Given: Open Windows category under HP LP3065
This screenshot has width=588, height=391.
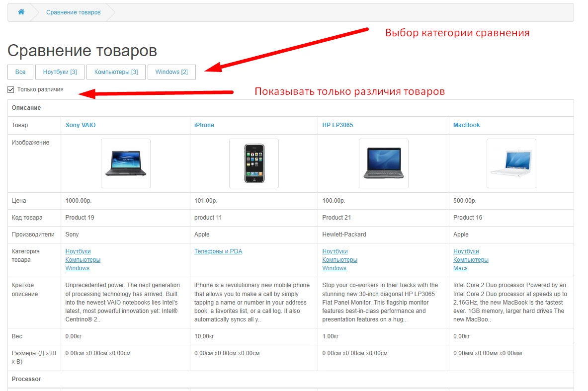Looking at the screenshot, I should [x=334, y=268].
